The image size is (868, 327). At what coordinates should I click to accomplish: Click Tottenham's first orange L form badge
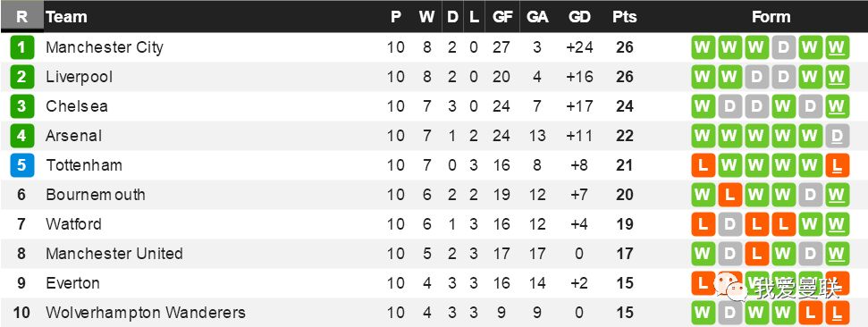tap(703, 165)
